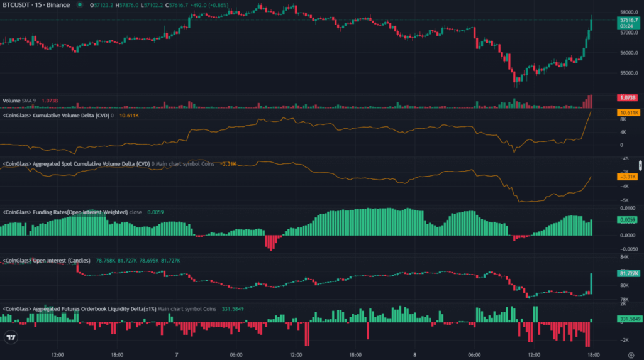Screen dimensions: 644x360
Task: Click the 0.0059 value beside Funding Rates title
Action: [155, 212]
